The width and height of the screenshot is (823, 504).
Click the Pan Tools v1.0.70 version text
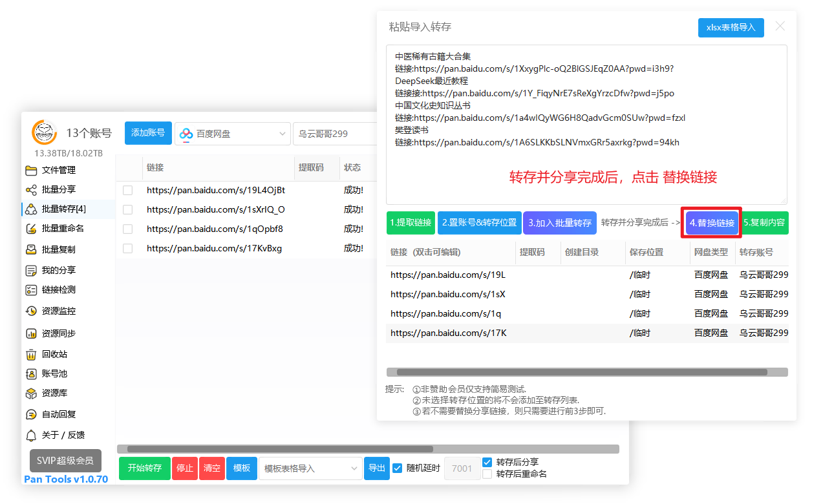66,479
